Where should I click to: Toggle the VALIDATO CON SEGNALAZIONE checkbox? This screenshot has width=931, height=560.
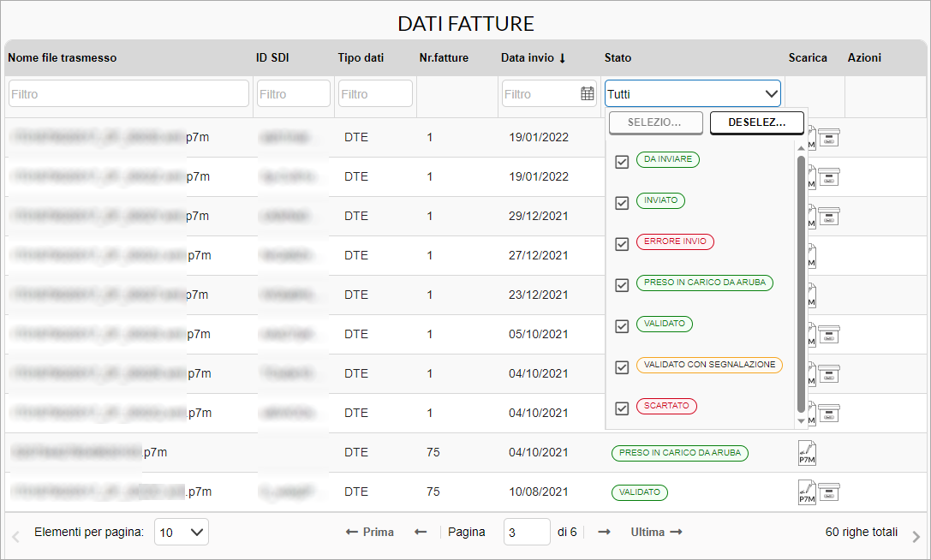click(623, 366)
